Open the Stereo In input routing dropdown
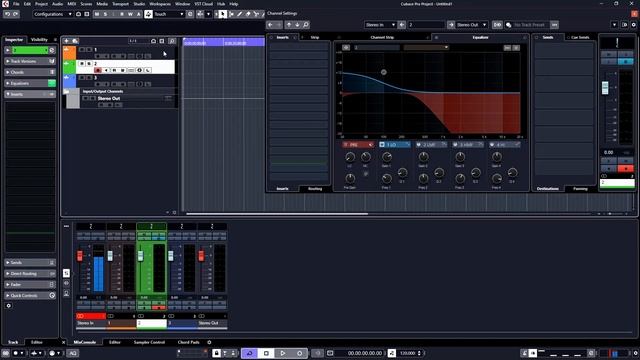This screenshot has width=640, height=360. 380,25
